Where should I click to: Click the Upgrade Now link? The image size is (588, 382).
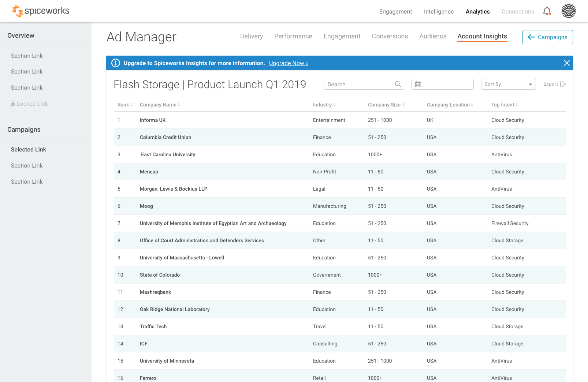tap(289, 63)
